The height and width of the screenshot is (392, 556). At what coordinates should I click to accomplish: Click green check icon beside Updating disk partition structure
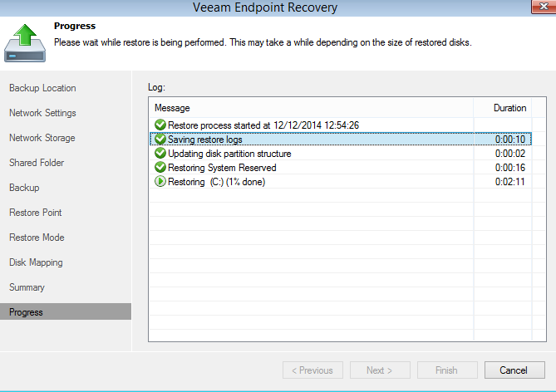pos(160,153)
